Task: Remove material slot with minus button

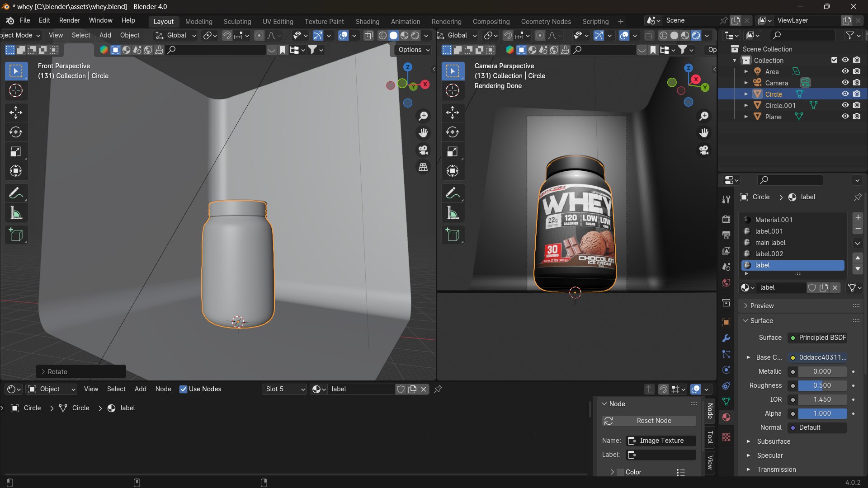Action: click(x=858, y=229)
